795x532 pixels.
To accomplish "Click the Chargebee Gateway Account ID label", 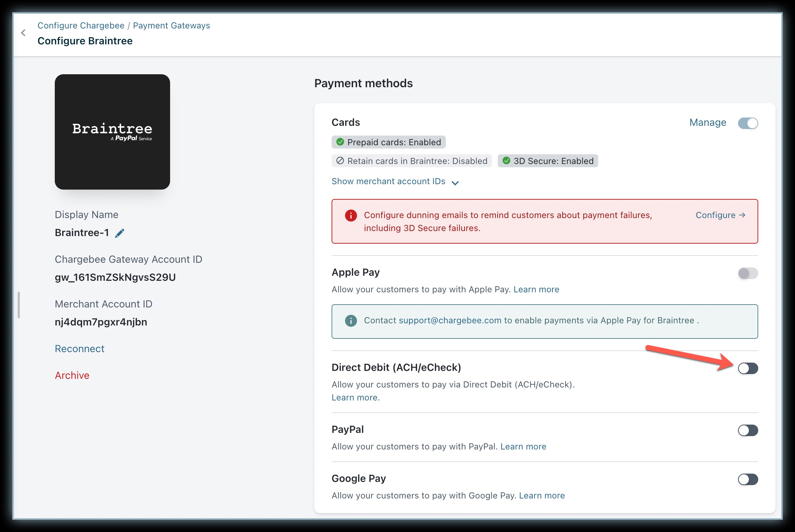I will point(129,259).
